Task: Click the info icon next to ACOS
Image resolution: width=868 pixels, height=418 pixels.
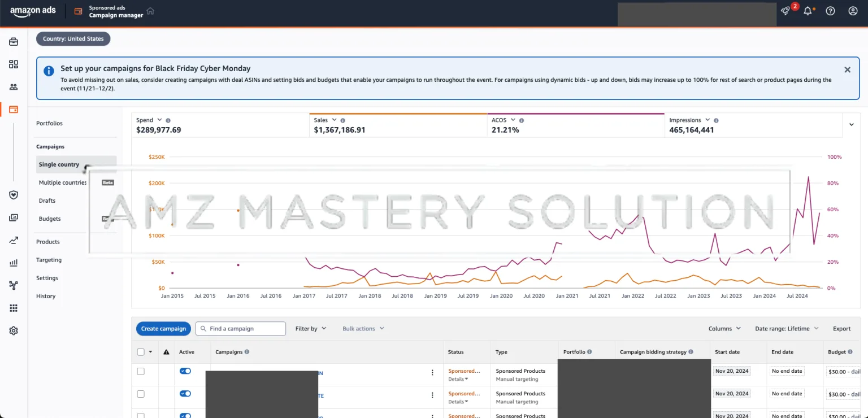Action: 522,120
